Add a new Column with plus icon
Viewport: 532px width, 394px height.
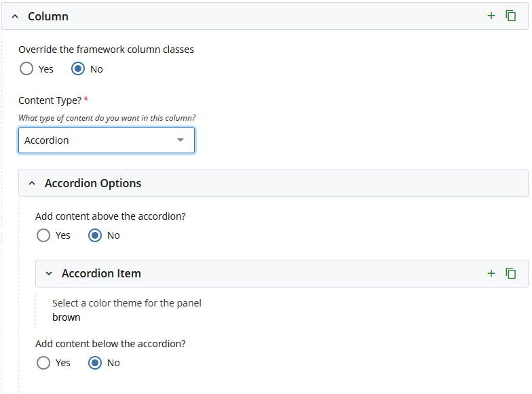tap(491, 16)
